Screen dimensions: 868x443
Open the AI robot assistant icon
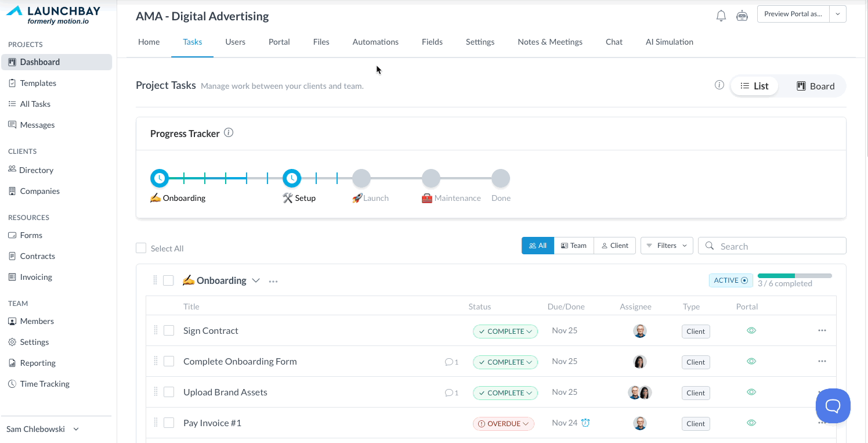742,16
